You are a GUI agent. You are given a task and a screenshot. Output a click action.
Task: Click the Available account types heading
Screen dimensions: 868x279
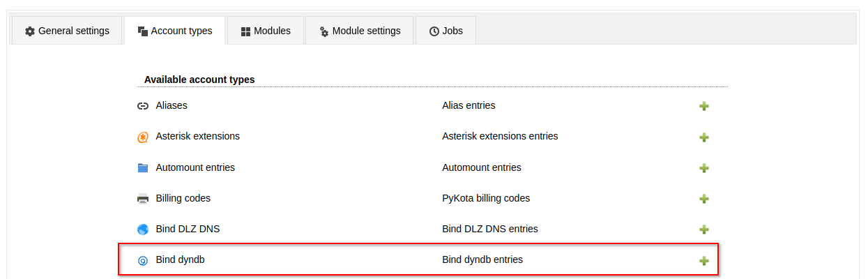pyautogui.click(x=199, y=80)
